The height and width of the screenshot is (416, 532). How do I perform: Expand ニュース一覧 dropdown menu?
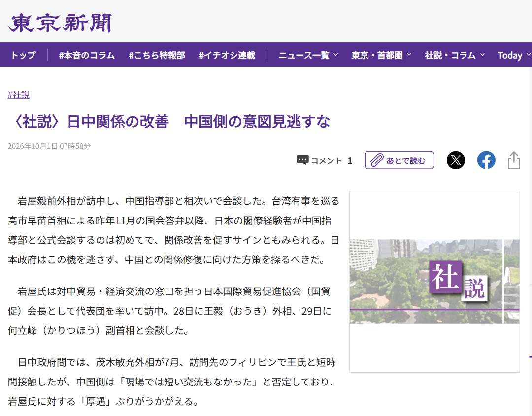pos(308,55)
